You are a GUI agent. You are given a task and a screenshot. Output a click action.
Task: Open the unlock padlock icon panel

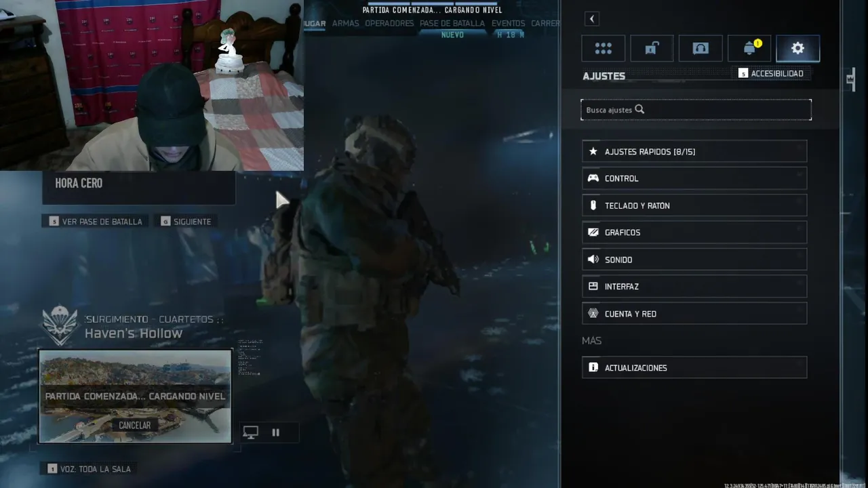652,48
